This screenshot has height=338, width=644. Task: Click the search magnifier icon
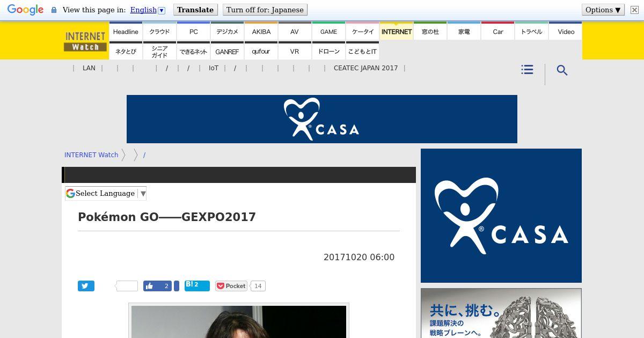pos(562,70)
